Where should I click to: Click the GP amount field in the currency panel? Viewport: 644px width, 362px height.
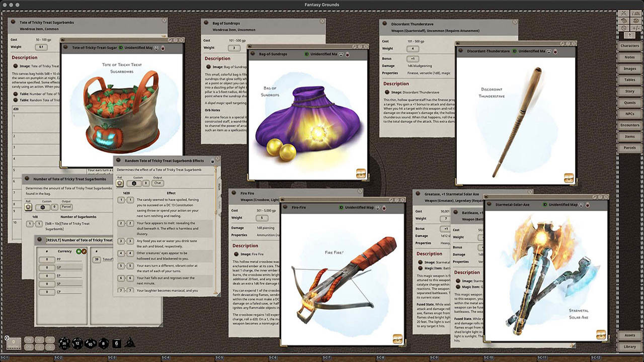47,267
